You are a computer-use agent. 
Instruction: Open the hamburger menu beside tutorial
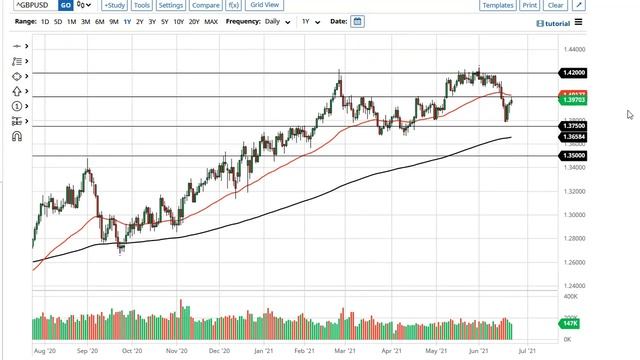pyautogui.click(x=578, y=22)
